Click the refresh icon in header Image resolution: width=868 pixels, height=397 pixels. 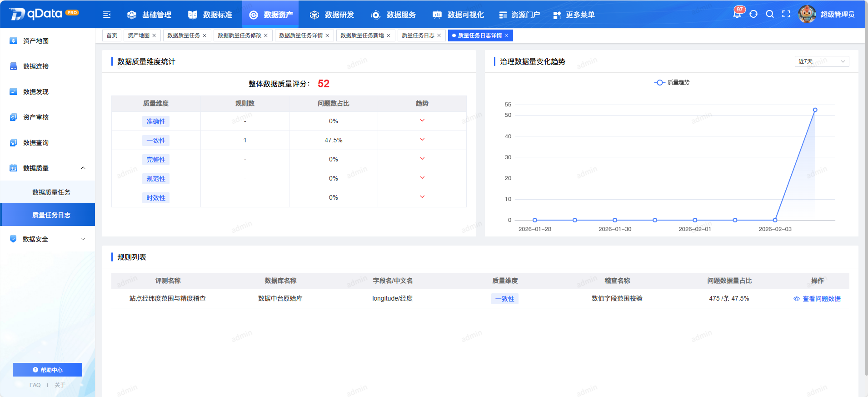pyautogui.click(x=753, y=14)
